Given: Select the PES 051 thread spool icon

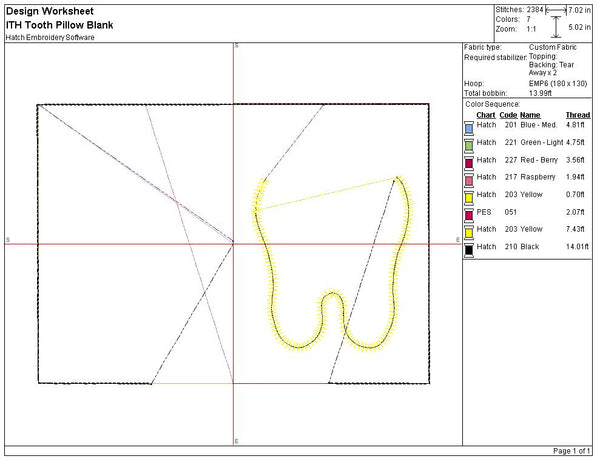Looking at the screenshot, I should pyautogui.click(x=468, y=213).
